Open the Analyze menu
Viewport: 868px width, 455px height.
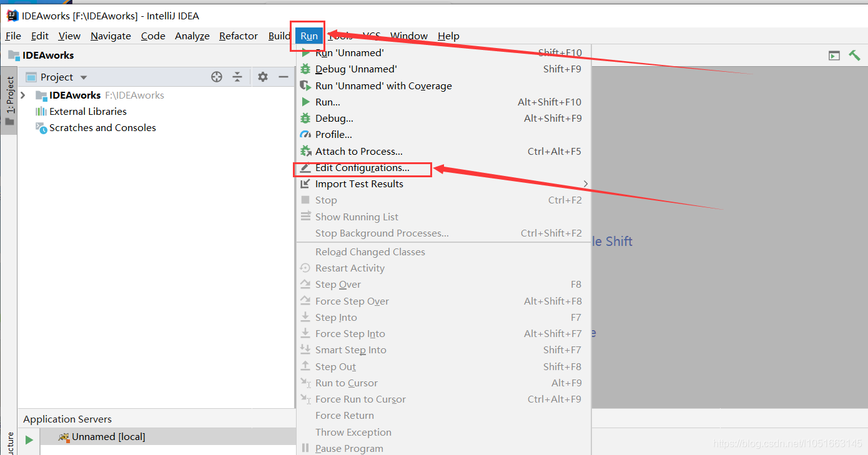192,36
